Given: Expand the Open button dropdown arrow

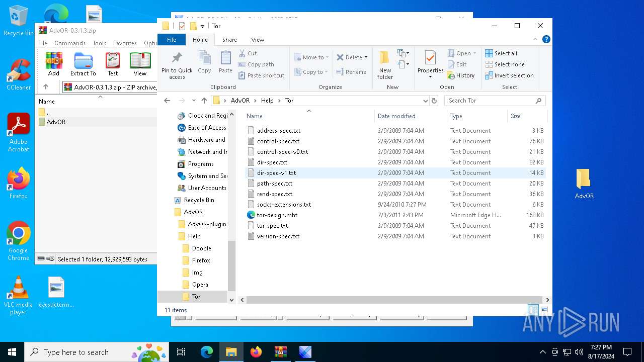Looking at the screenshot, I should point(474,53).
